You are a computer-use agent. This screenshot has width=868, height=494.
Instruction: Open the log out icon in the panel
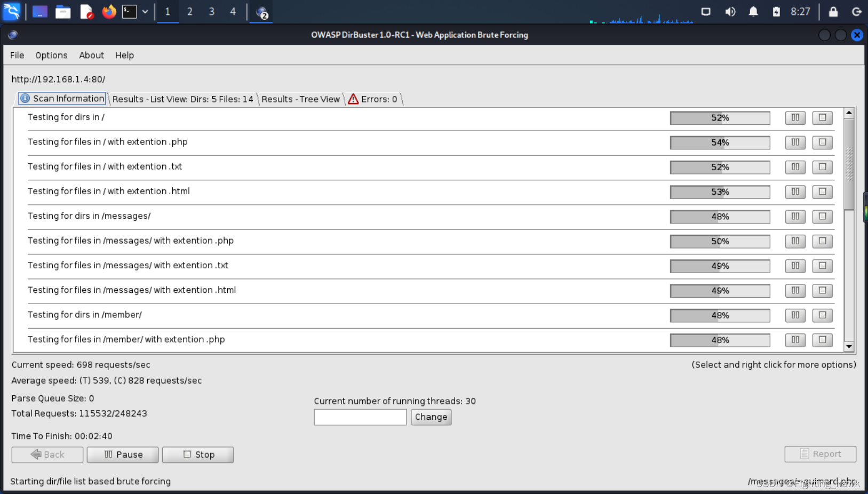(x=857, y=12)
